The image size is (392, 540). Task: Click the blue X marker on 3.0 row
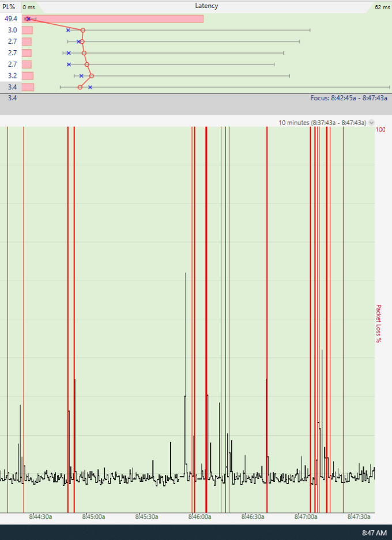coord(68,30)
